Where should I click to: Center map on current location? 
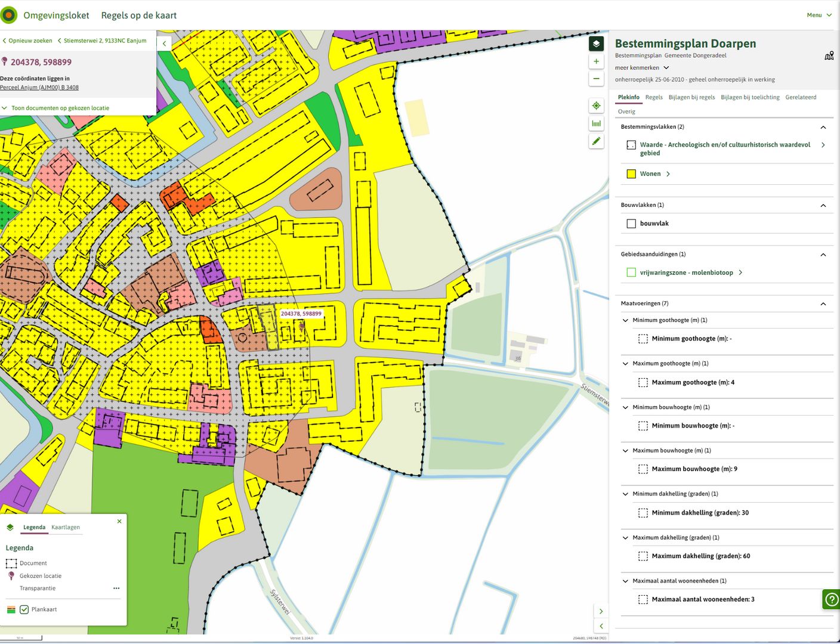click(x=596, y=106)
